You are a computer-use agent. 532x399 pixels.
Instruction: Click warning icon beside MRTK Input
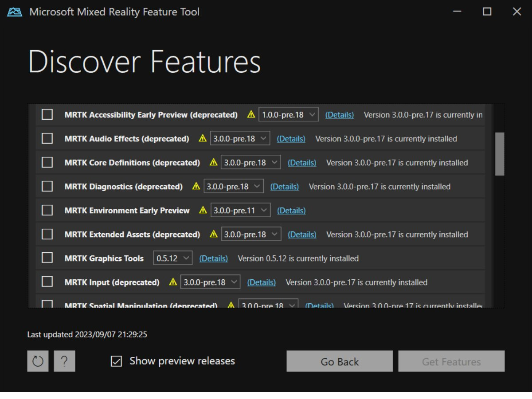pyautogui.click(x=173, y=282)
